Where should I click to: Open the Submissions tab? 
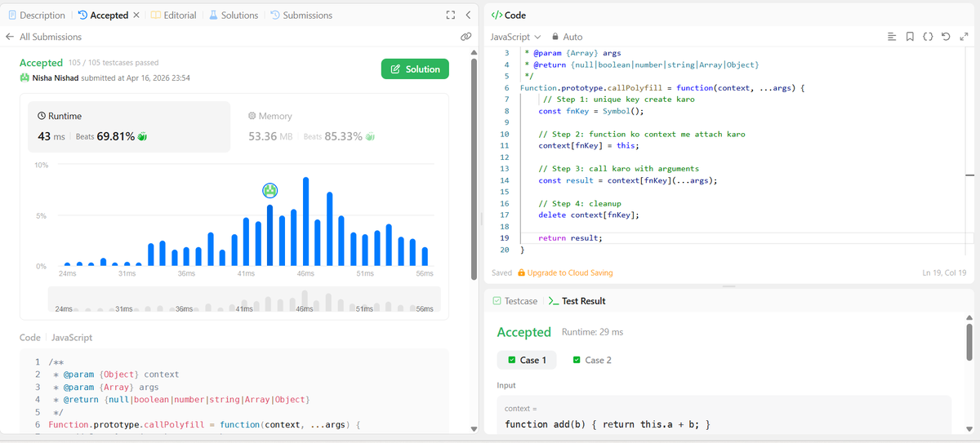click(x=301, y=16)
